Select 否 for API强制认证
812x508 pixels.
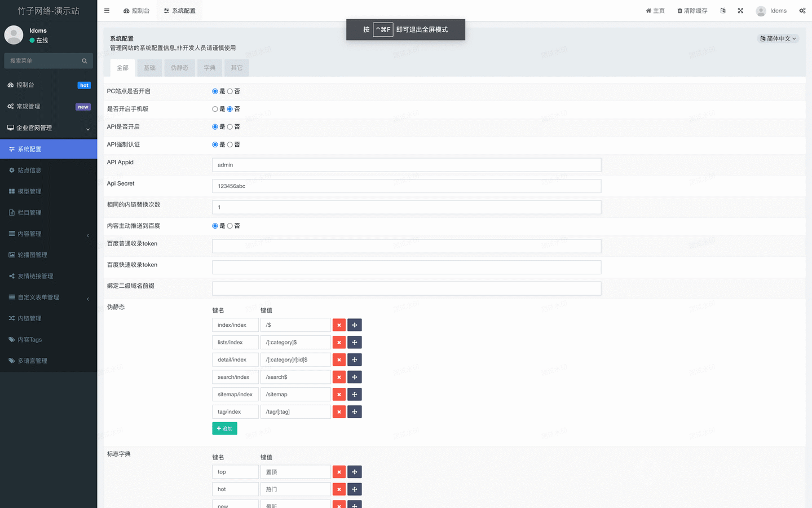230,145
